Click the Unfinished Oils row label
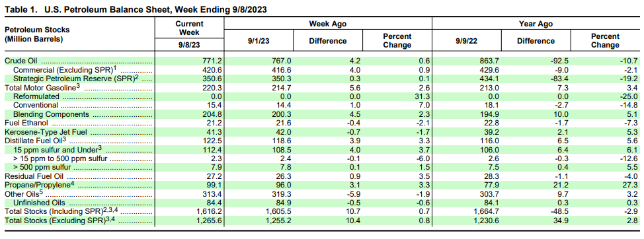This screenshot has width=644, height=239. [40, 203]
